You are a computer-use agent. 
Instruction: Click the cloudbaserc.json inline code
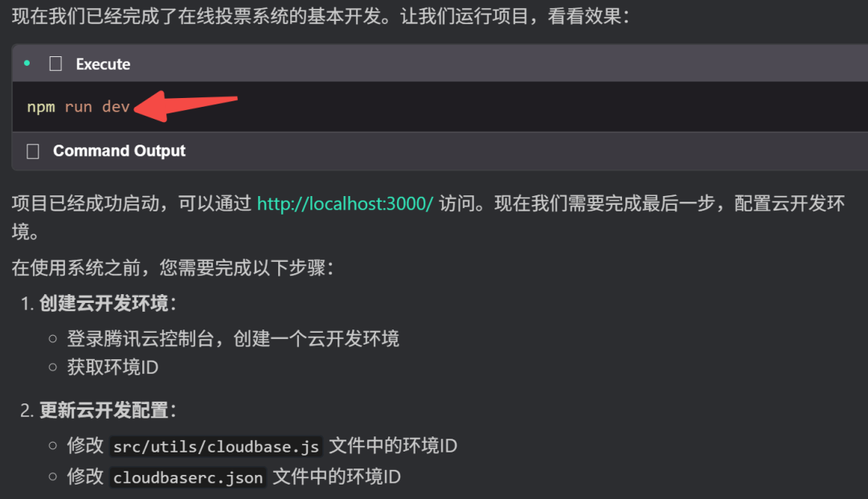[187, 477]
